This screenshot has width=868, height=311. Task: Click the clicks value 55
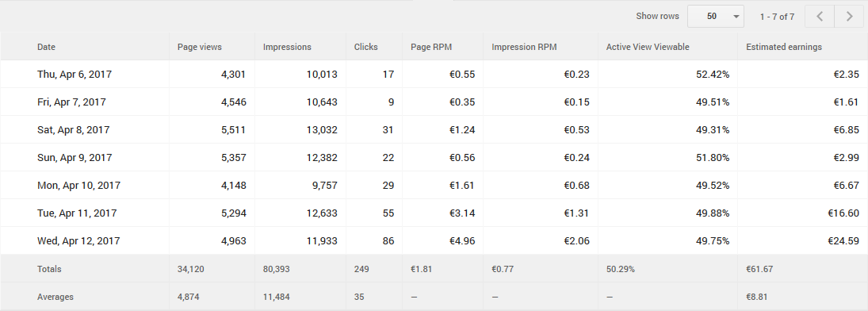pos(388,213)
